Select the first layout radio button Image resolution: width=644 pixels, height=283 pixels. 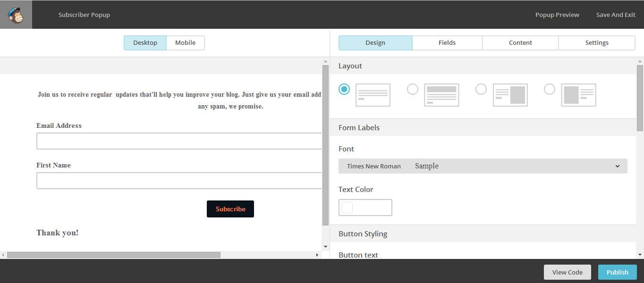[344, 89]
